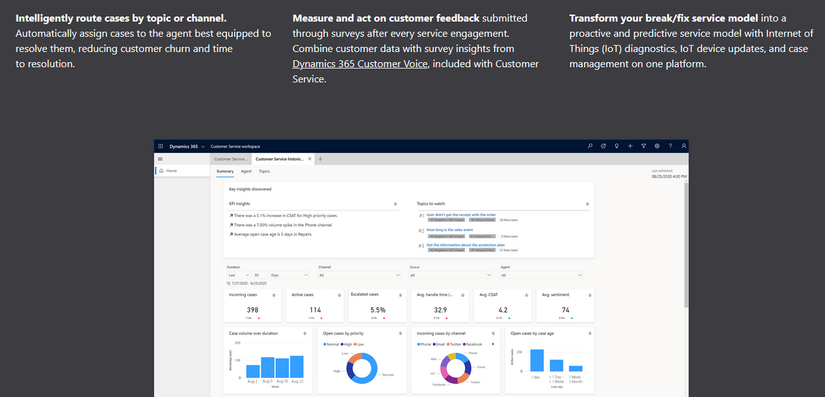
Task: Click the help question mark icon
Action: [x=670, y=146]
